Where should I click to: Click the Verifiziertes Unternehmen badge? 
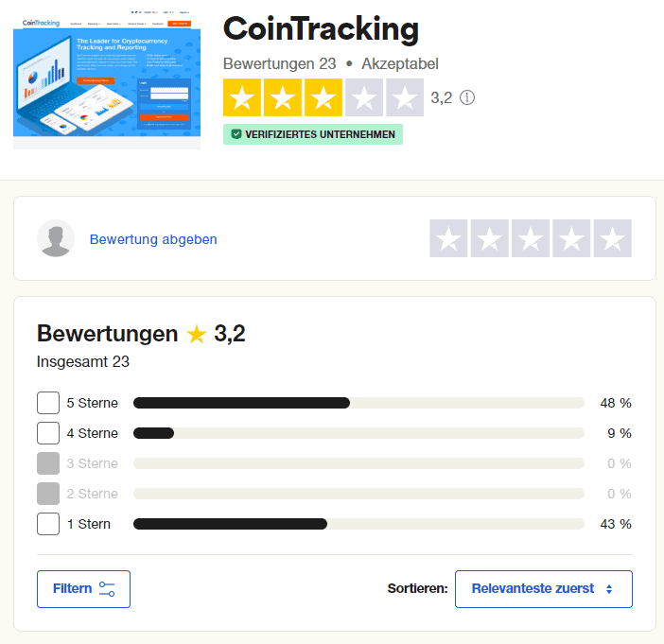pos(313,134)
